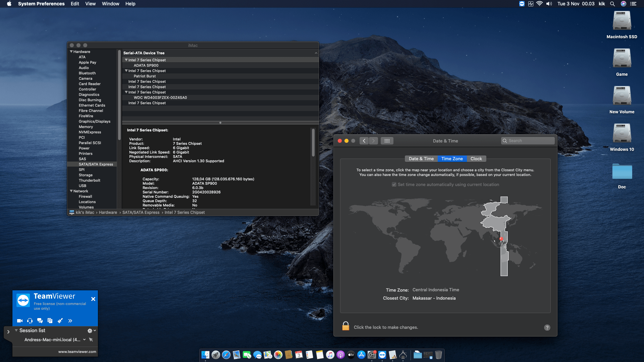Switch to the Date & Time tab
644x362 pixels.
click(421, 159)
